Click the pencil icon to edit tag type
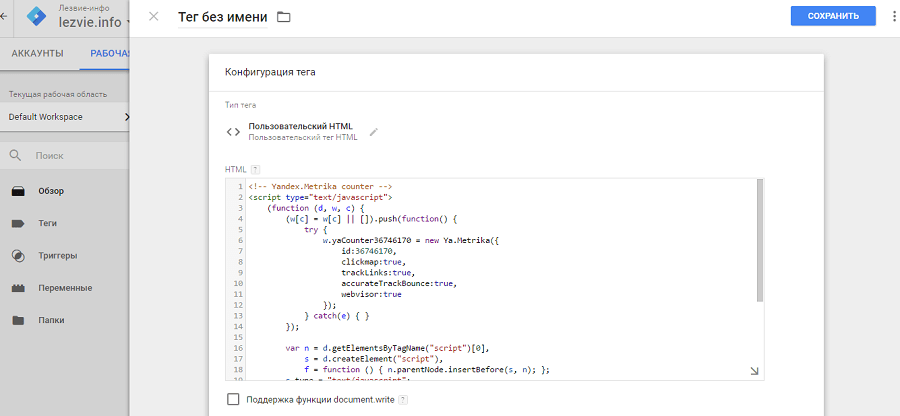The height and width of the screenshot is (416, 900). [374, 131]
